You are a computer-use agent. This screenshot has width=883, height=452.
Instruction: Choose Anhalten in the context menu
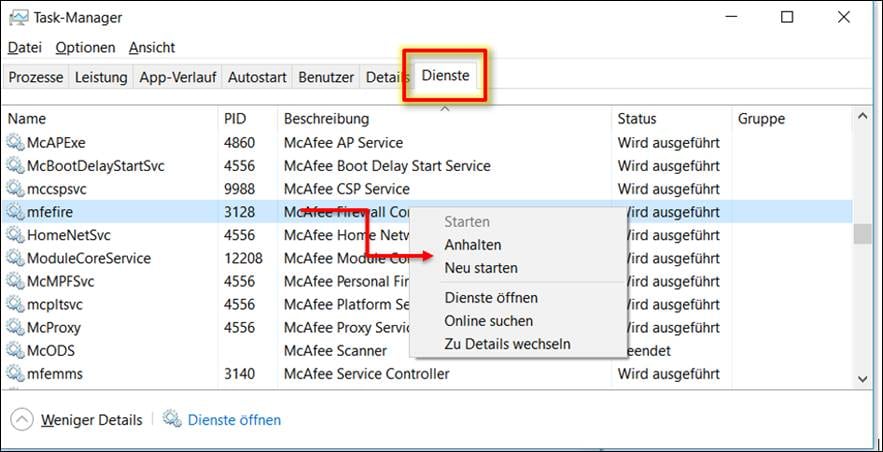[x=472, y=245]
